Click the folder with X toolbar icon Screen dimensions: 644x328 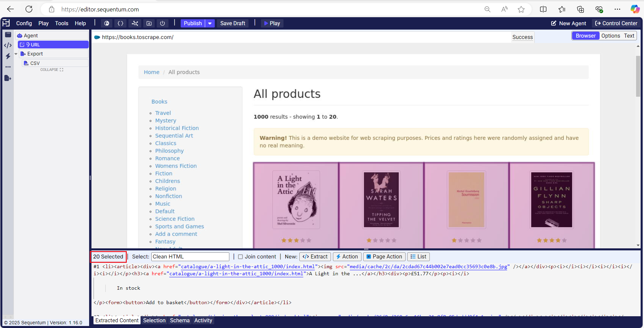click(x=149, y=23)
